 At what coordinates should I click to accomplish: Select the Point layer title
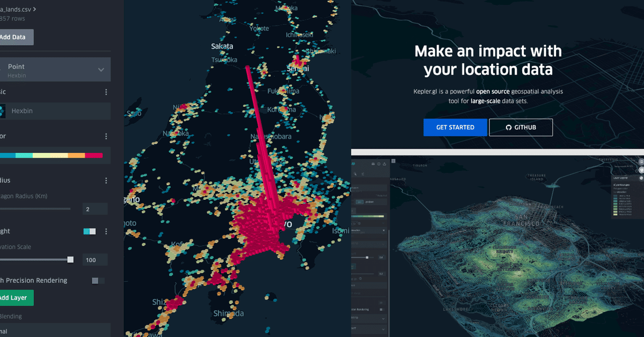click(16, 67)
